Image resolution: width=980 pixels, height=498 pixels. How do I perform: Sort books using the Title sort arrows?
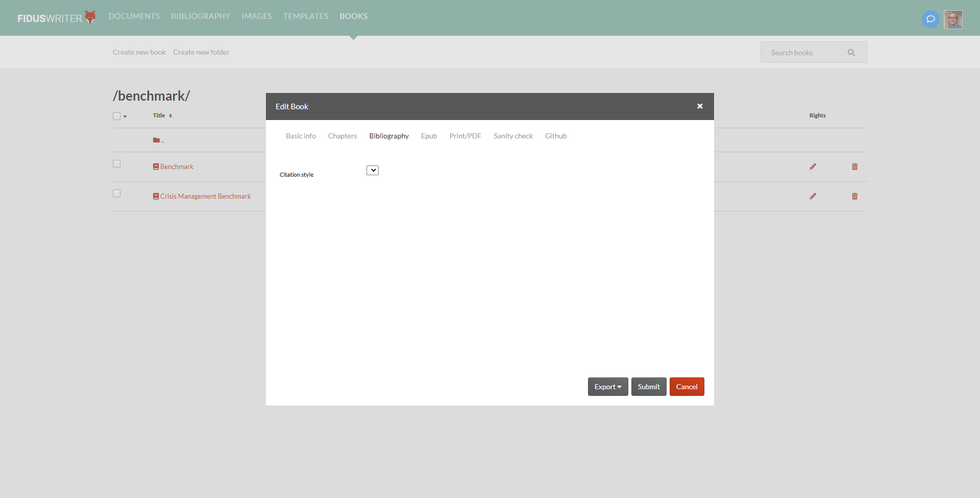click(170, 115)
